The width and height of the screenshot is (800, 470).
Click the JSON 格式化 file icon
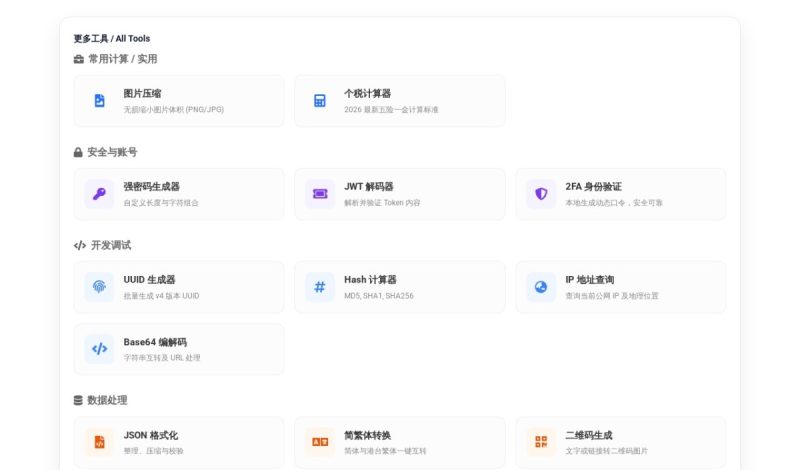pyautogui.click(x=99, y=442)
